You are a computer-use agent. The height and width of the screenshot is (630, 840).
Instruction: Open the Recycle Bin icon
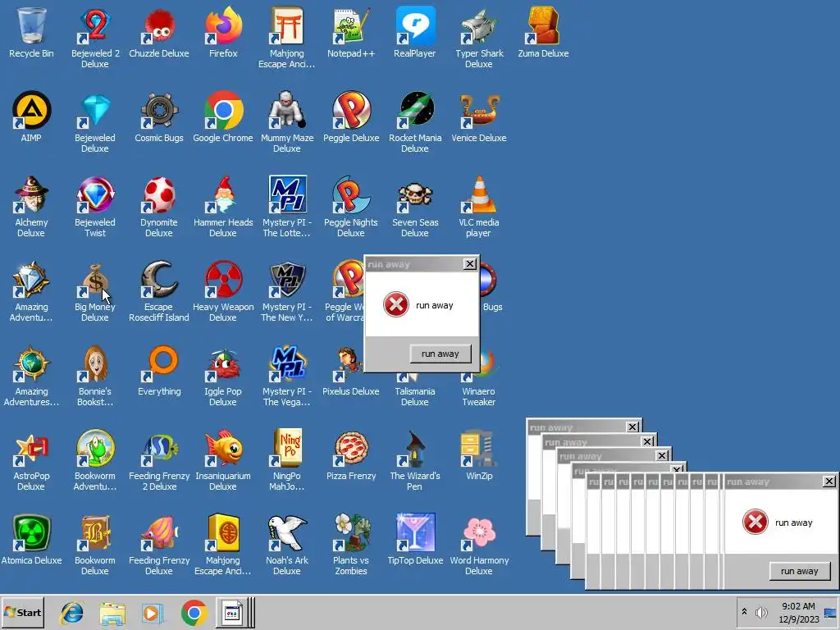(31, 25)
